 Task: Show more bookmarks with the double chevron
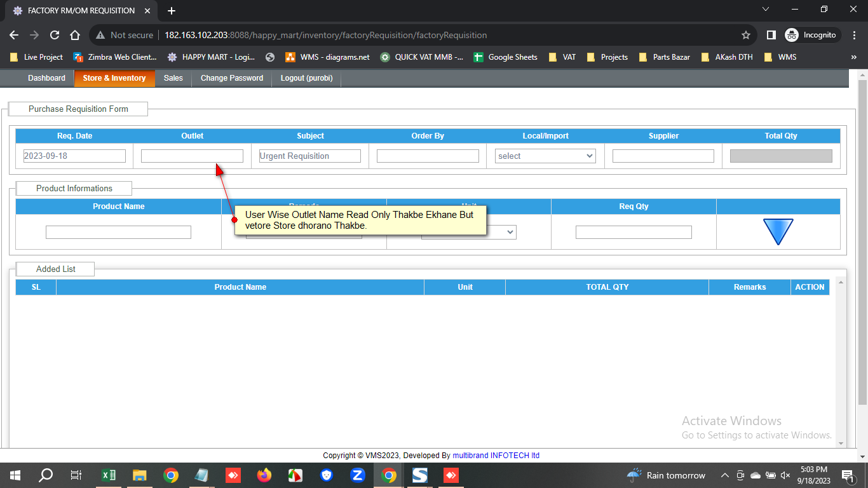(x=853, y=57)
